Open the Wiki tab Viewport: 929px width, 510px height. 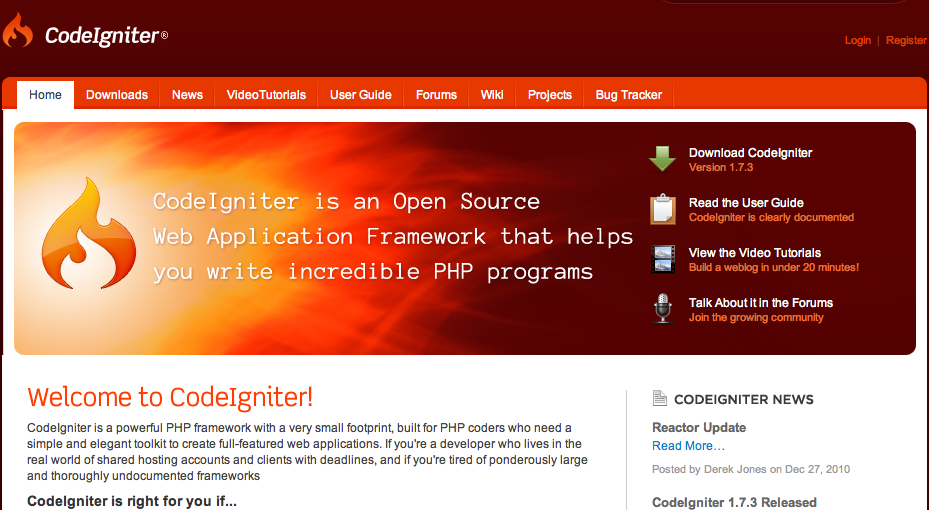coord(492,95)
